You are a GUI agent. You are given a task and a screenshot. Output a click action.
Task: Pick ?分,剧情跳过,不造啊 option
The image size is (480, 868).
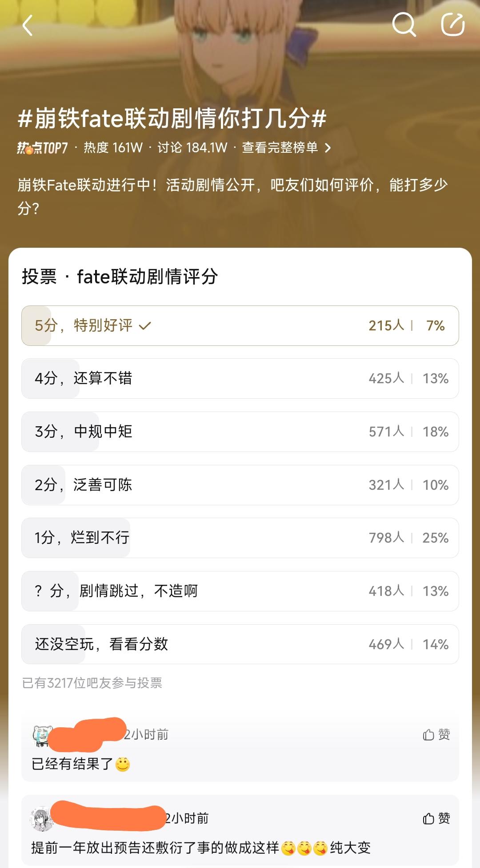pos(240,591)
